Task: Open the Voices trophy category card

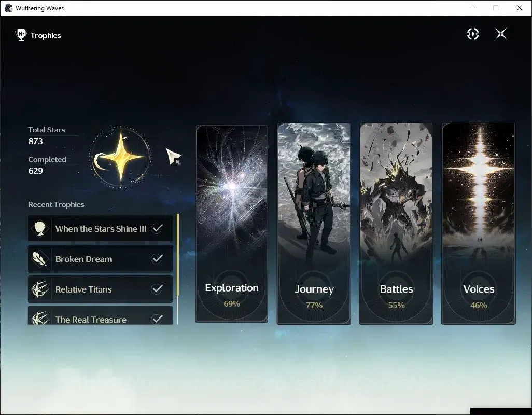Action: click(x=479, y=224)
